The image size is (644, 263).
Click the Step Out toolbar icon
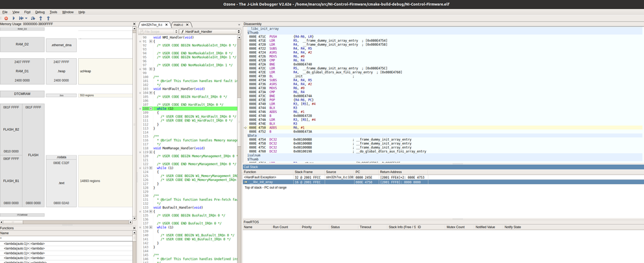point(48,18)
